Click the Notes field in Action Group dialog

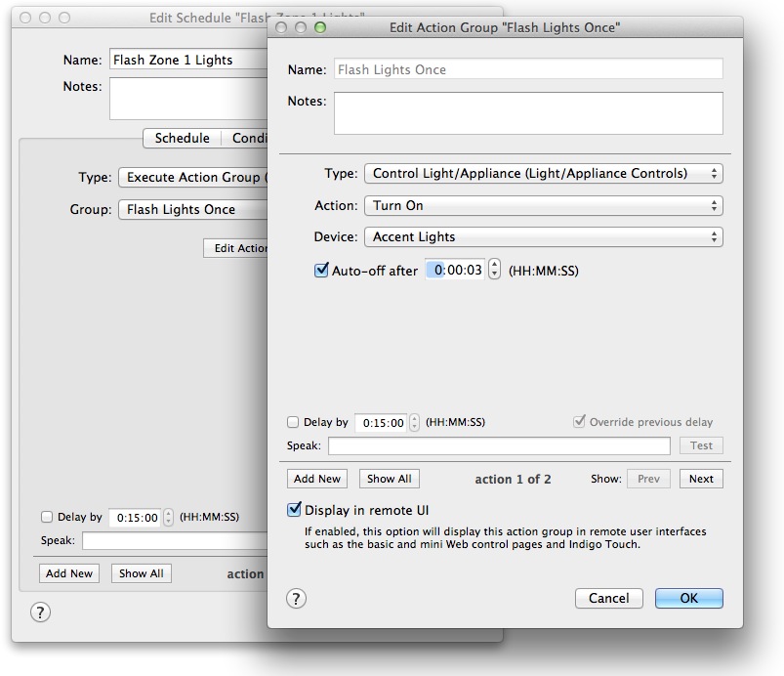coord(528,113)
